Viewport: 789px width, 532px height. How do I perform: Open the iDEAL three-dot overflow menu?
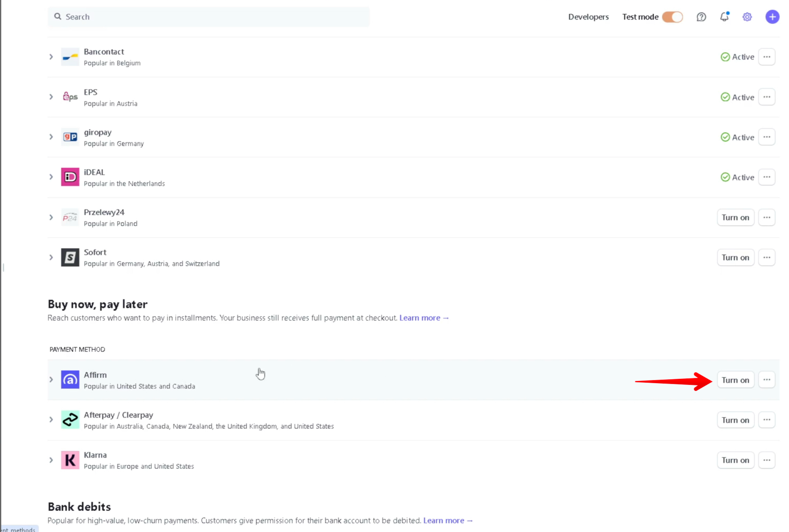click(x=766, y=177)
